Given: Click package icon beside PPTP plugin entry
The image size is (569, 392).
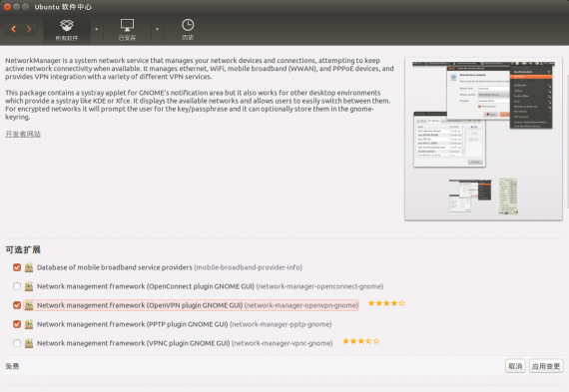Looking at the screenshot, I should click(29, 324).
